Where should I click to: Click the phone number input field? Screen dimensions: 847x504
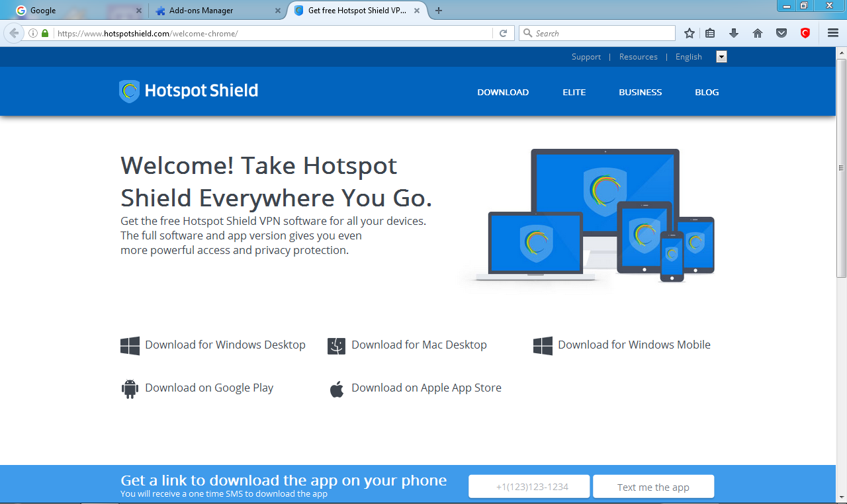click(x=529, y=486)
